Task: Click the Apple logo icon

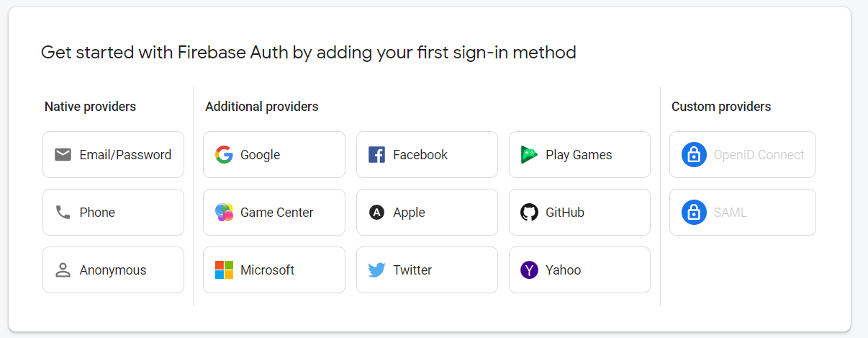Action: coord(376,212)
